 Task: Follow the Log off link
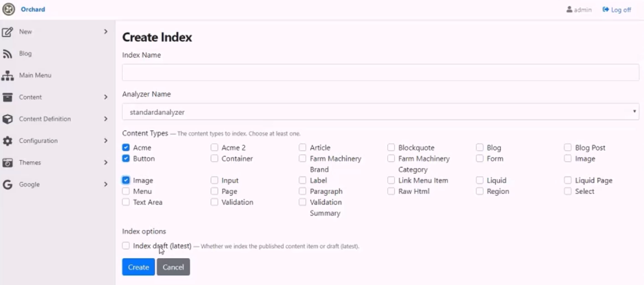617,10
